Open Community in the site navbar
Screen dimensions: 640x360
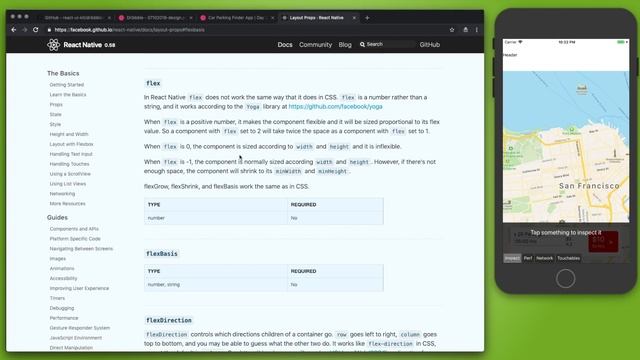pyautogui.click(x=316, y=44)
